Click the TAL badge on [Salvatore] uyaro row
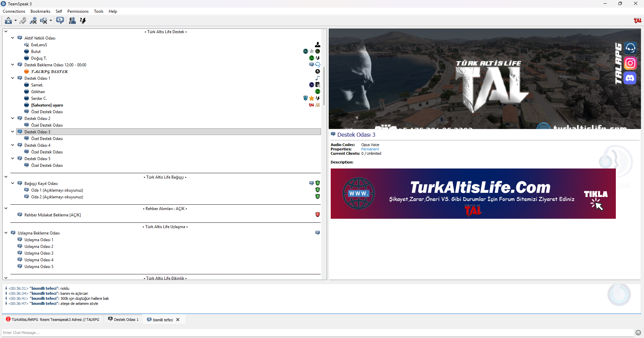This screenshot has height=338, width=644. click(x=312, y=105)
